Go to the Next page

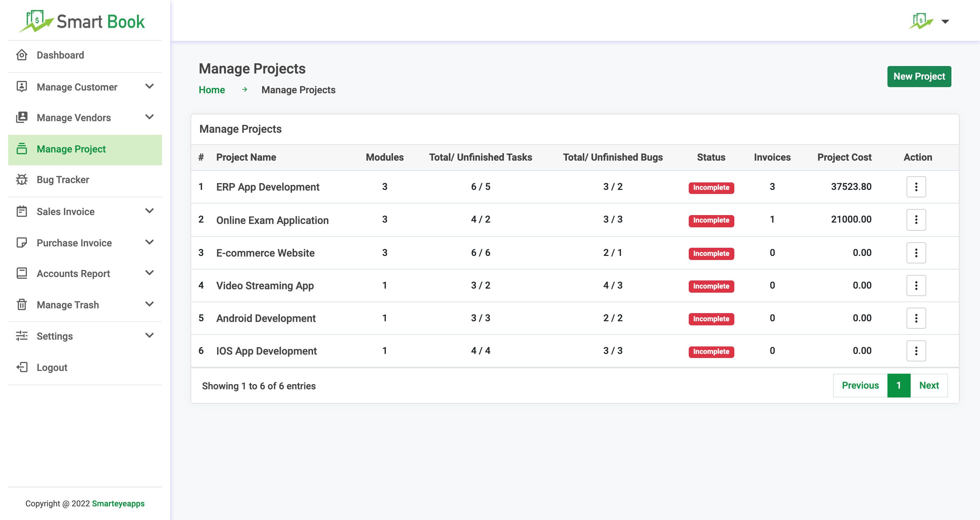(929, 385)
